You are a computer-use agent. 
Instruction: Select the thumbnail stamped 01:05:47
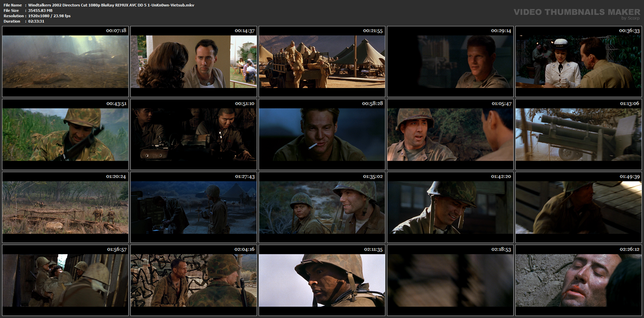(x=450, y=134)
